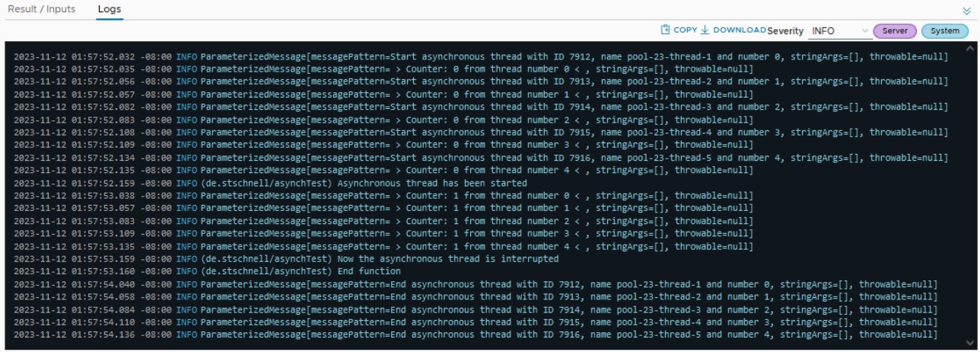Select log line 'Asynchronous thread has been started'
Screen dimensions: 980x352
tap(270, 183)
